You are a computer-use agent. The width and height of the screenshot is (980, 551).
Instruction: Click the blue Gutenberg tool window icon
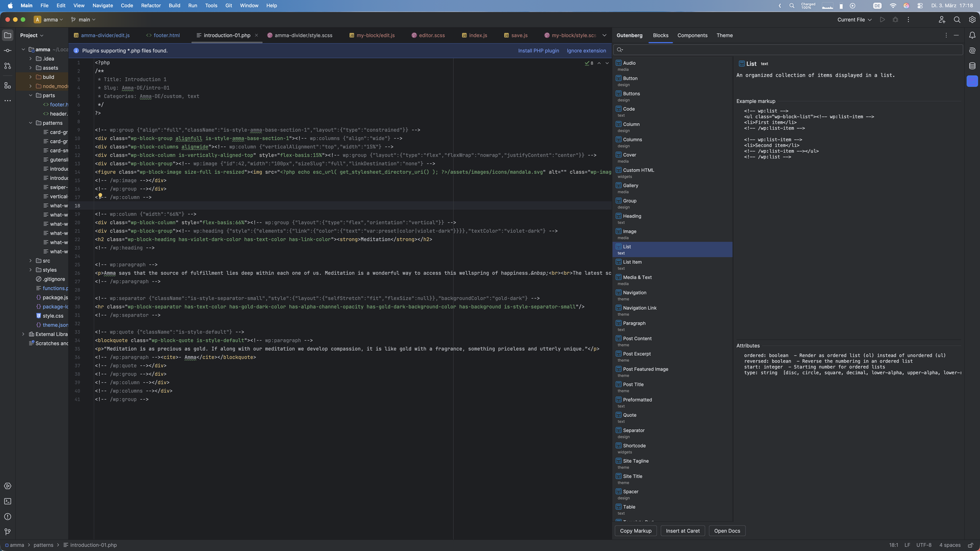tap(972, 81)
